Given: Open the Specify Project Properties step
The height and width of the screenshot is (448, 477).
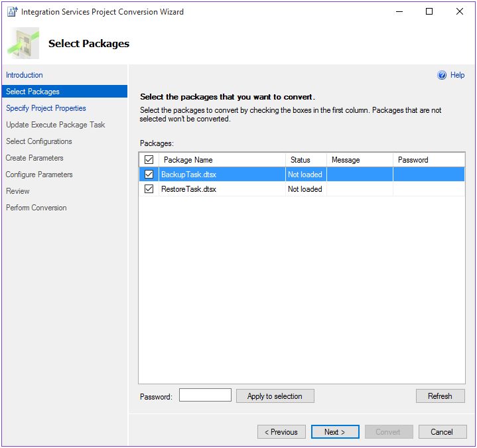Looking at the screenshot, I should click(x=46, y=108).
